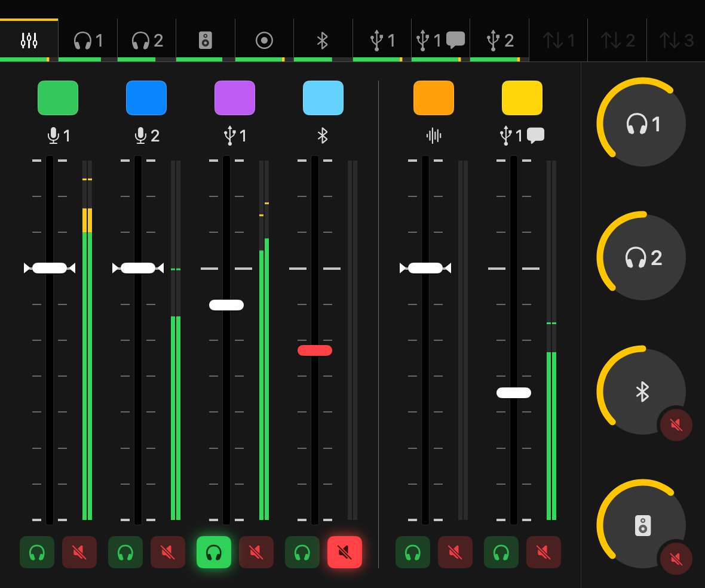The height and width of the screenshot is (588, 705).
Task: Toggle mute on the Mic 1 channel
Action: point(79,552)
